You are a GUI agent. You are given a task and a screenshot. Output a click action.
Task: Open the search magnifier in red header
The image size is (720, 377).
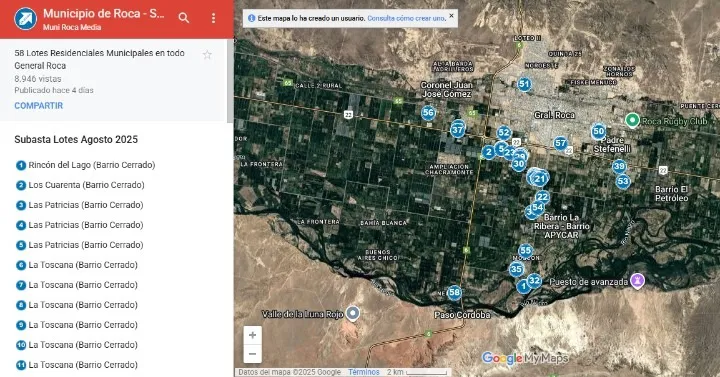184,18
